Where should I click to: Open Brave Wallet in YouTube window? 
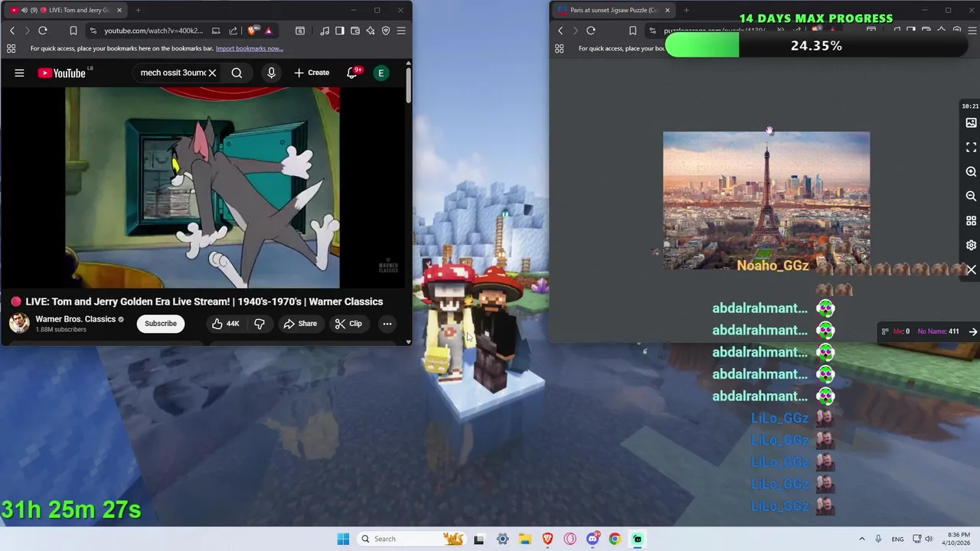(355, 31)
